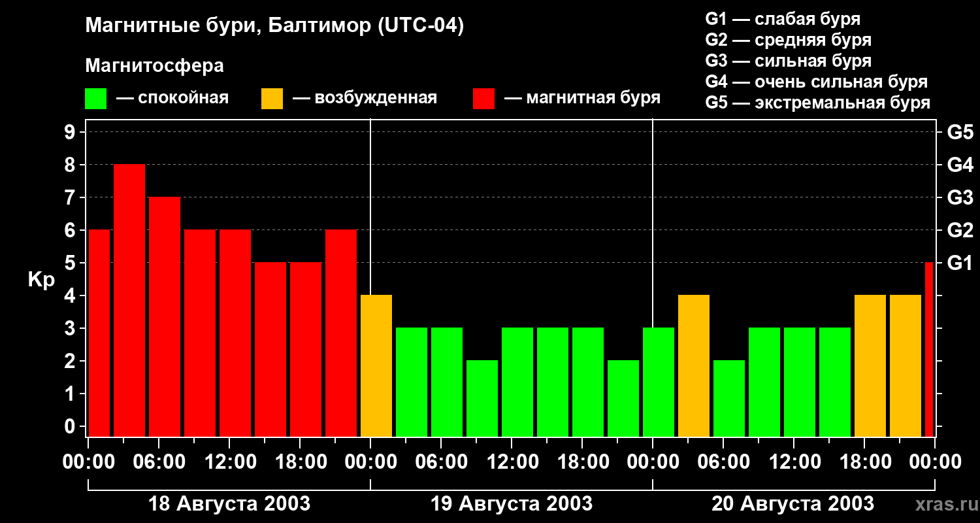Viewport: 980px width, 523px height.
Task: Click the yellow Kp 4 bar near 03:00 20 August
Action: [x=694, y=365]
